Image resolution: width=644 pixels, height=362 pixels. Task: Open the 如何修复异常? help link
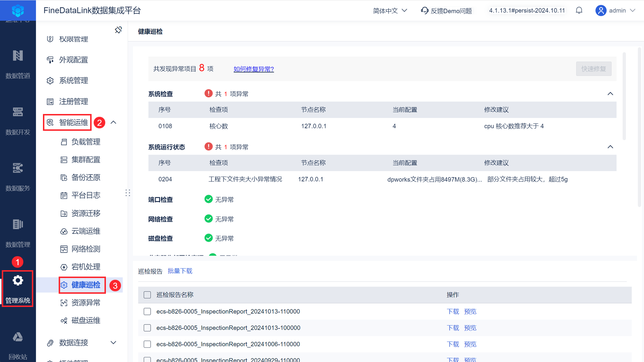pos(254,69)
